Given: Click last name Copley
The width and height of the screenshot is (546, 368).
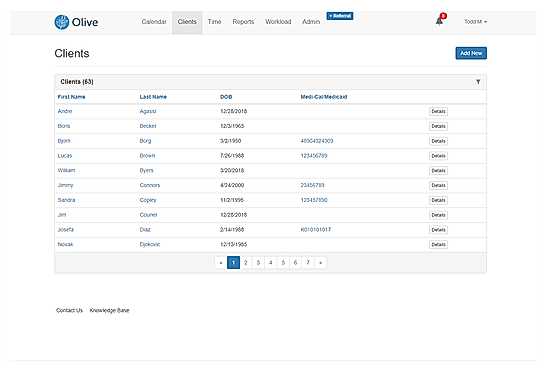Looking at the screenshot, I should tap(148, 200).
